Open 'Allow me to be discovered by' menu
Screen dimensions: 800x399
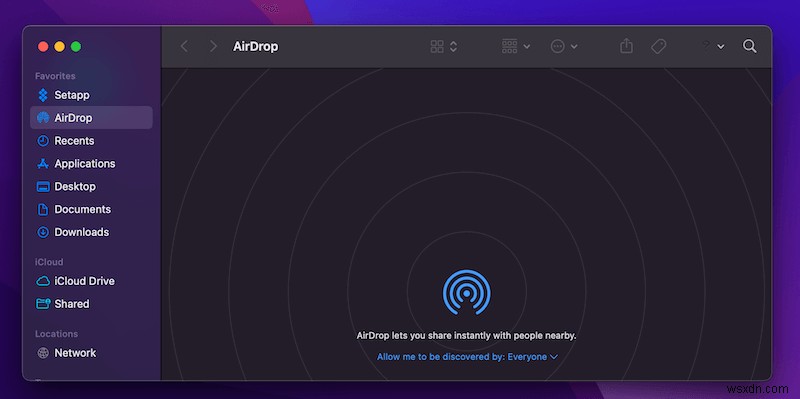(467, 357)
